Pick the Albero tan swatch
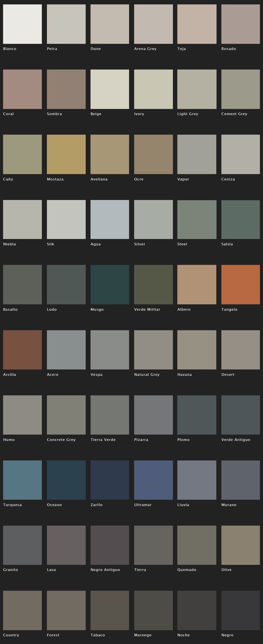Viewport: 263px width, 644px height. point(197,284)
